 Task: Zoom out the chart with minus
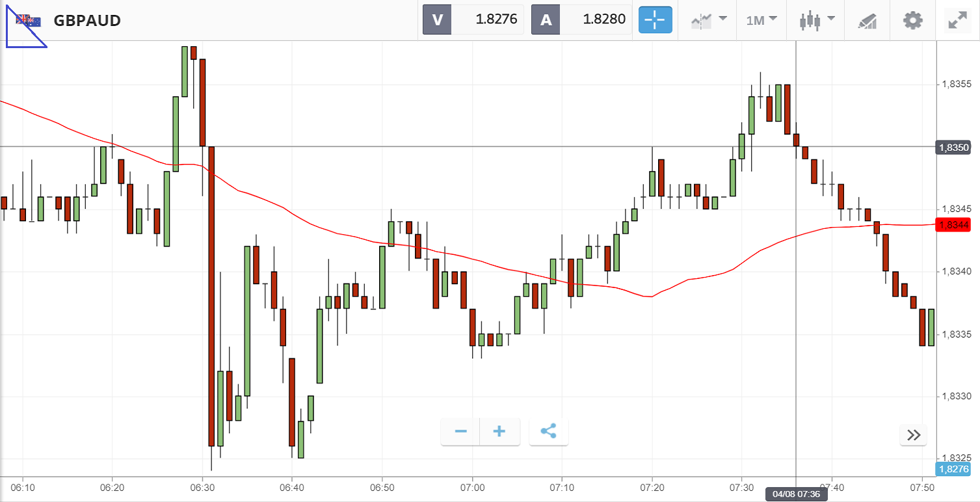pyautogui.click(x=461, y=432)
